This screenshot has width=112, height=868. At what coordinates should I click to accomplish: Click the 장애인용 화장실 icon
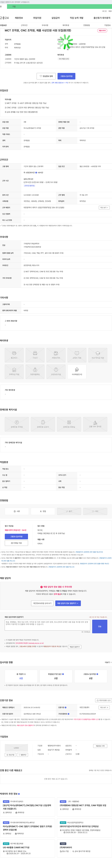point(69,424)
